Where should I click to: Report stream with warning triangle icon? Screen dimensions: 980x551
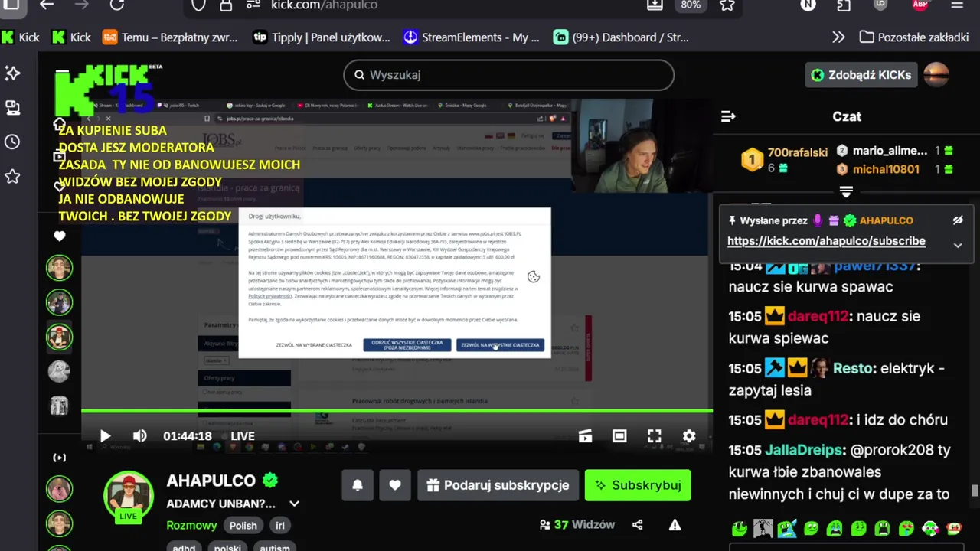pos(675,525)
